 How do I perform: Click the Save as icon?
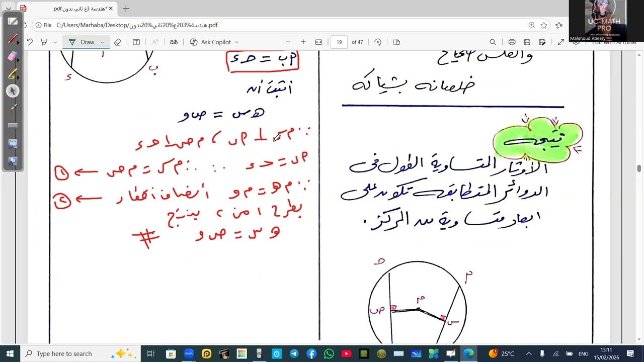tap(542, 42)
